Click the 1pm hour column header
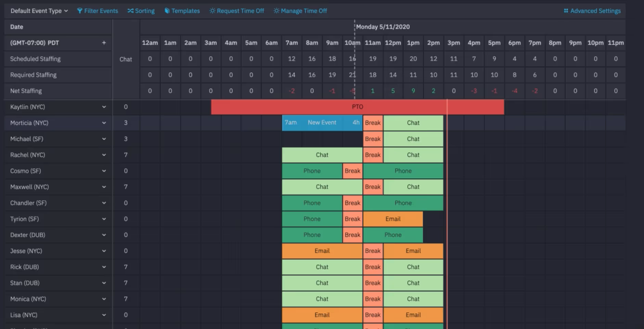644x329 pixels. click(413, 43)
